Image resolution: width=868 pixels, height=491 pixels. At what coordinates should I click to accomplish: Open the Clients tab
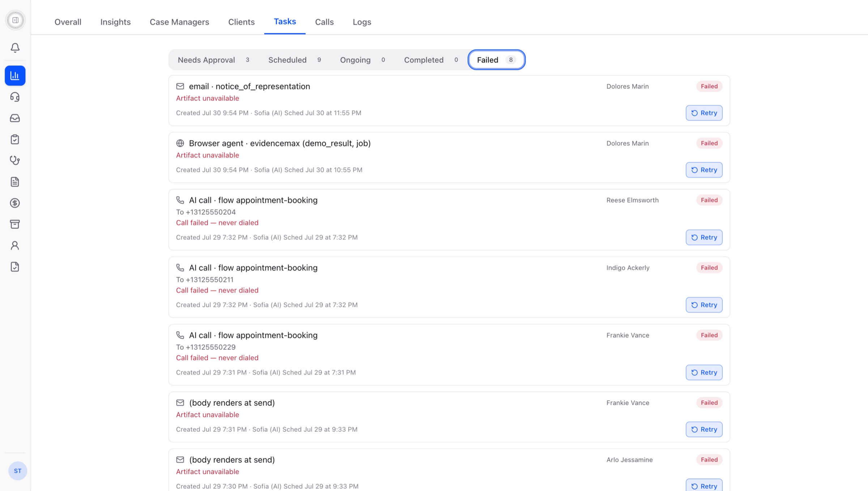coord(241,22)
